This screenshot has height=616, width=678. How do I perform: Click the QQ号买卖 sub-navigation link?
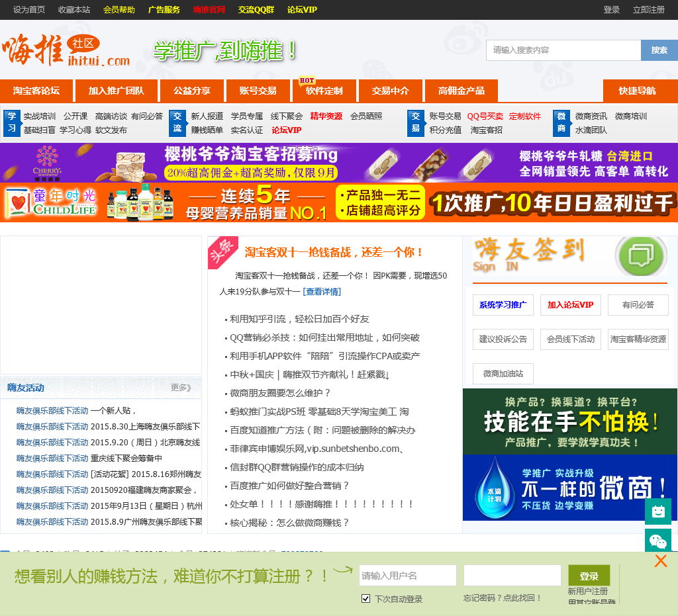(485, 116)
